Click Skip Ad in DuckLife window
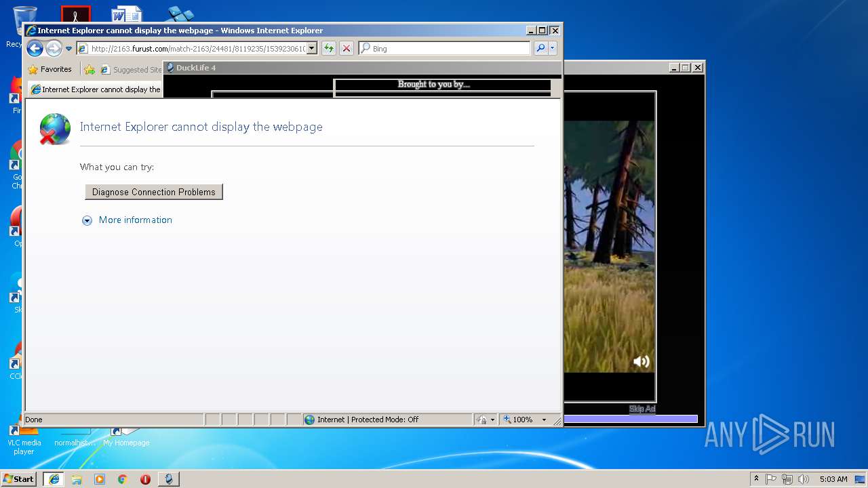 tap(642, 409)
